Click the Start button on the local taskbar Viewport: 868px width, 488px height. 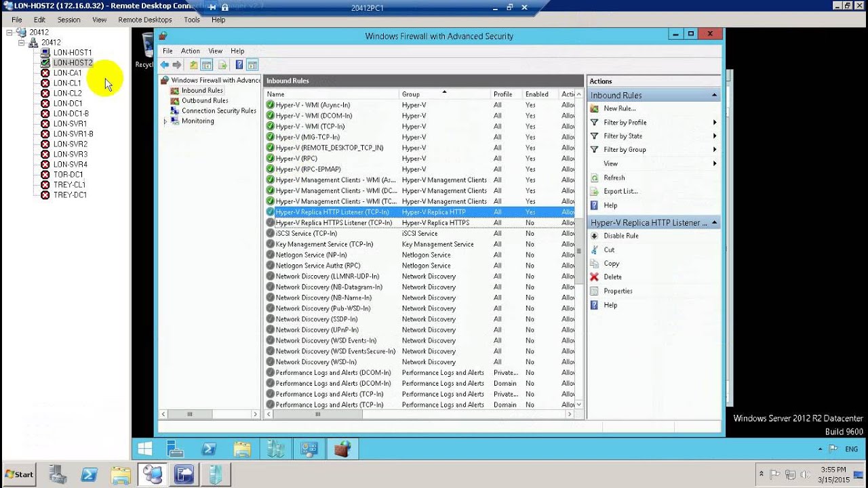[x=19, y=474]
